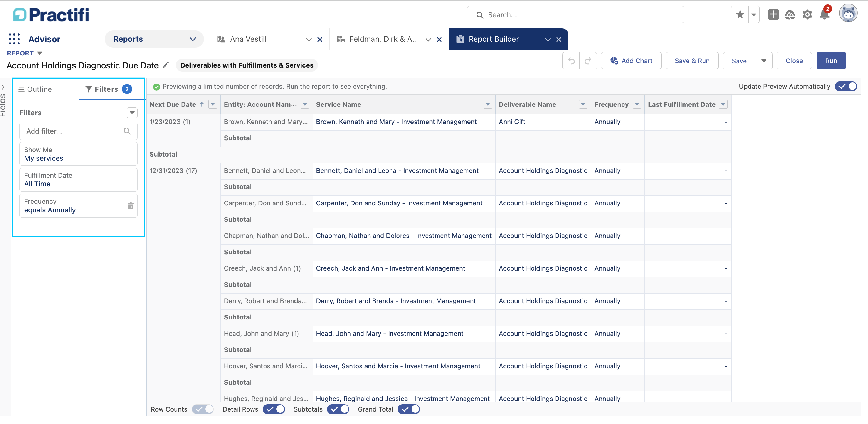
Task: Click the Reports navigation item
Action: click(x=128, y=39)
